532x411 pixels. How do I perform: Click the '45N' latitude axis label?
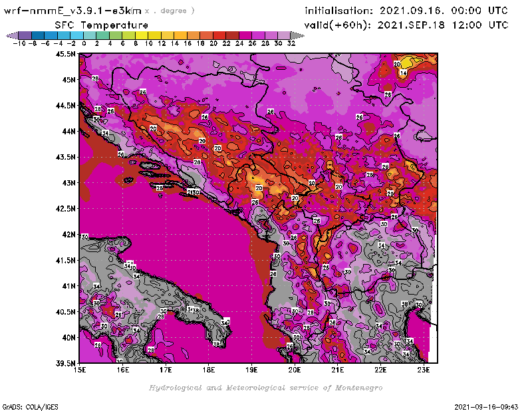tap(68, 80)
